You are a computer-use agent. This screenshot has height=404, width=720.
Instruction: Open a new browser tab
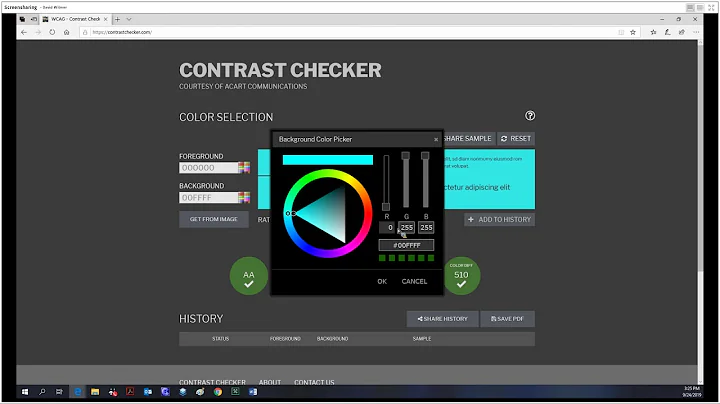tap(118, 19)
